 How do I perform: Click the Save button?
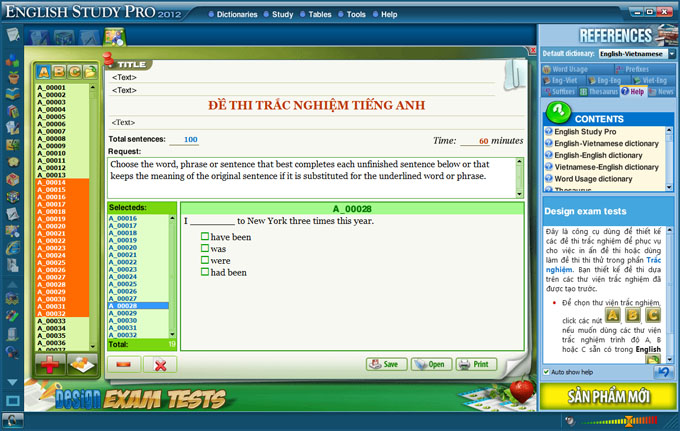pyautogui.click(x=386, y=364)
